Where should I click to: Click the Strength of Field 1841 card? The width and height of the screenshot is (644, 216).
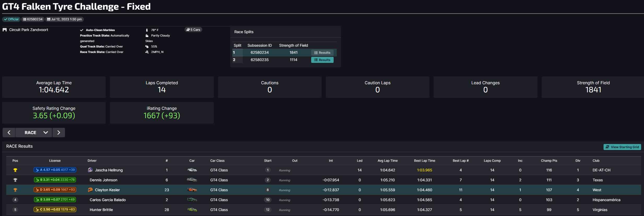point(593,87)
